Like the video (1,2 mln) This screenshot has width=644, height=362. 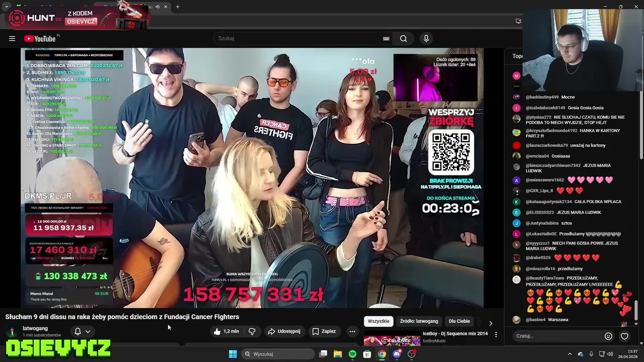point(226,331)
